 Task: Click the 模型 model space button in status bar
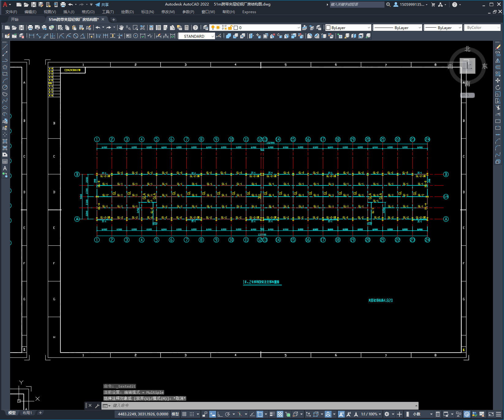tap(175, 414)
